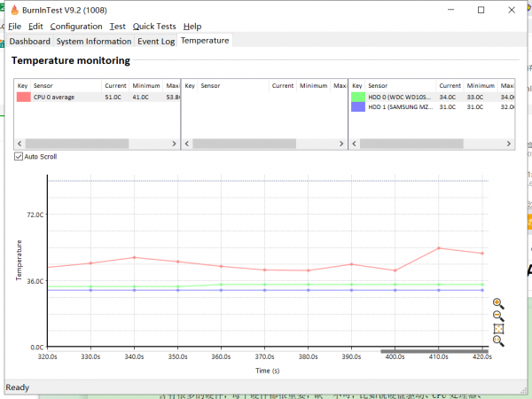Click the blue HDD 1 data point at 380.0s
This screenshot has width=532, height=399.
click(308, 290)
